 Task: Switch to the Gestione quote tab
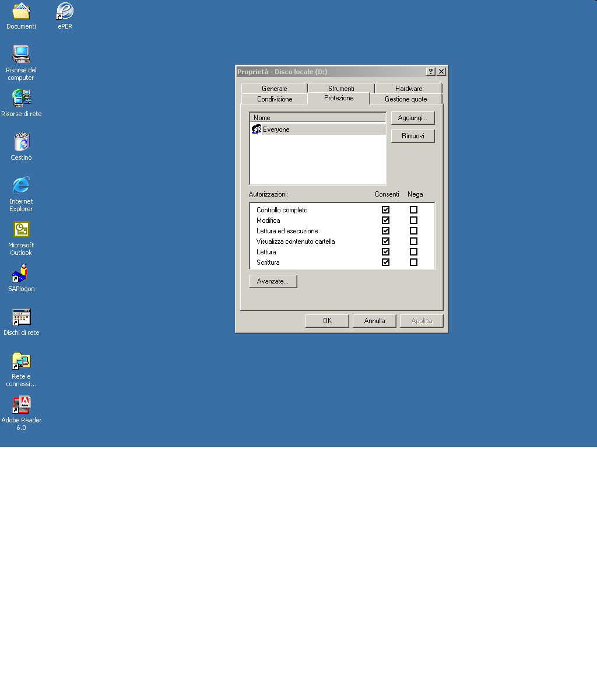(x=406, y=99)
